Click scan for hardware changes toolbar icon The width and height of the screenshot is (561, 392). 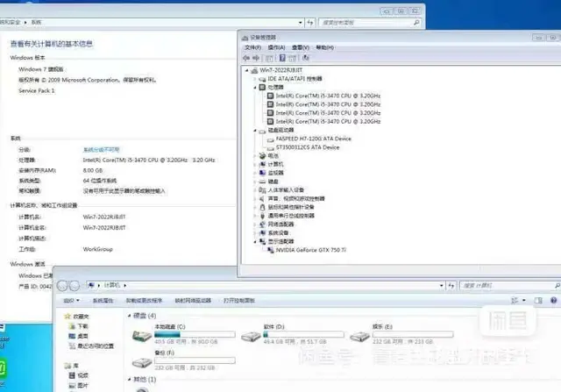pos(306,58)
